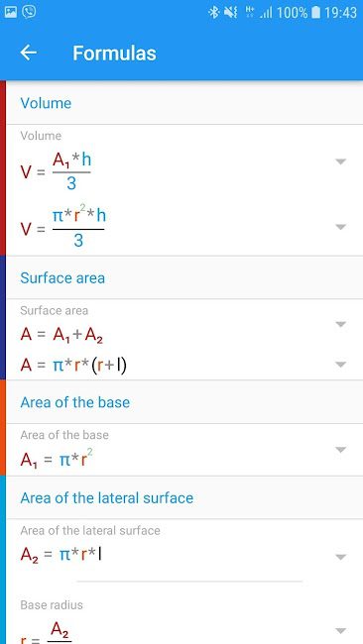Select the Volume section header
Screen dimensions: 363x644
184,103
